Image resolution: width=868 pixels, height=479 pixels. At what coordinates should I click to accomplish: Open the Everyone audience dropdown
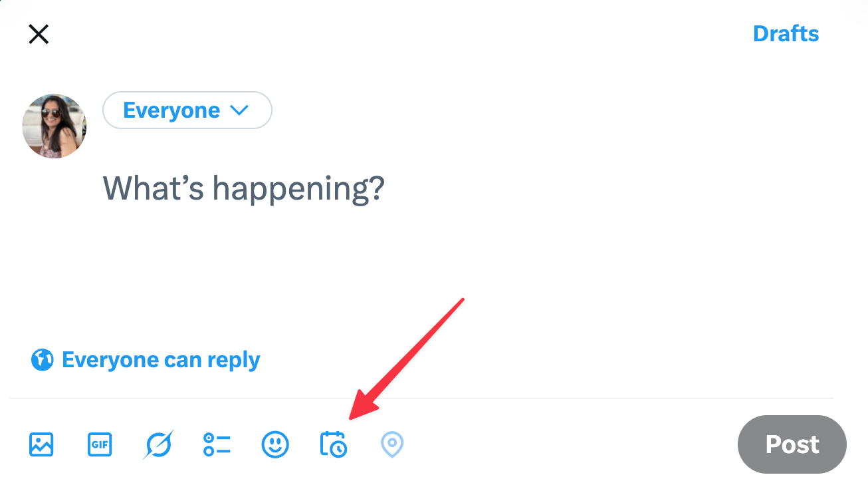[x=187, y=110]
